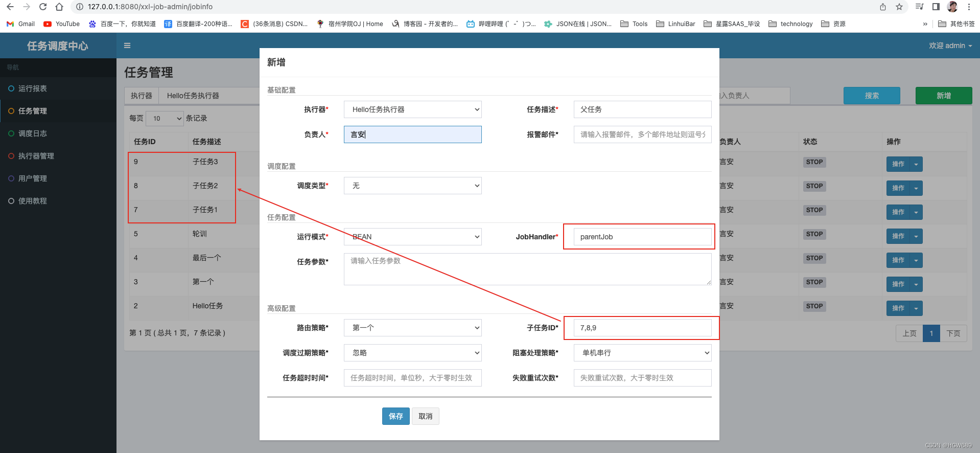The image size is (980, 453).
Task: Open the 调度过期策略 dropdown
Action: point(413,353)
